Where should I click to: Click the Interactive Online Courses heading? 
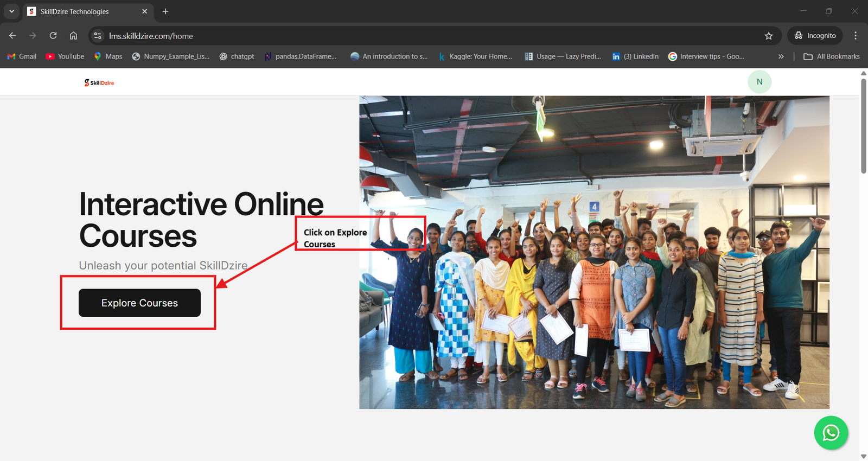click(201, 220)
